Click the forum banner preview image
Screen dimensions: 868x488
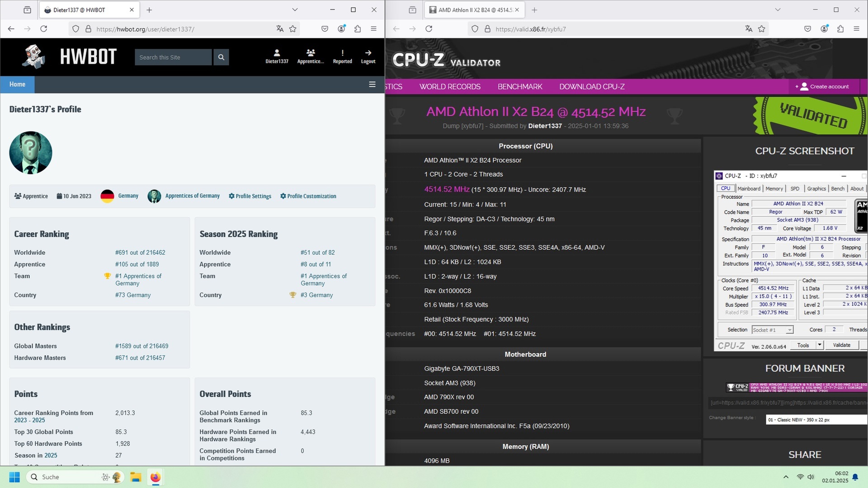[x=797, y=387]
